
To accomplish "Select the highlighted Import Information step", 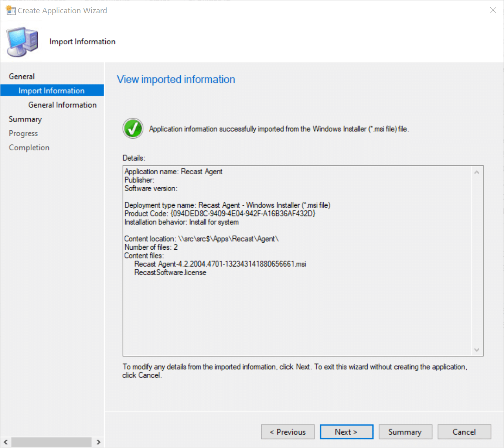I will [51, 90].
